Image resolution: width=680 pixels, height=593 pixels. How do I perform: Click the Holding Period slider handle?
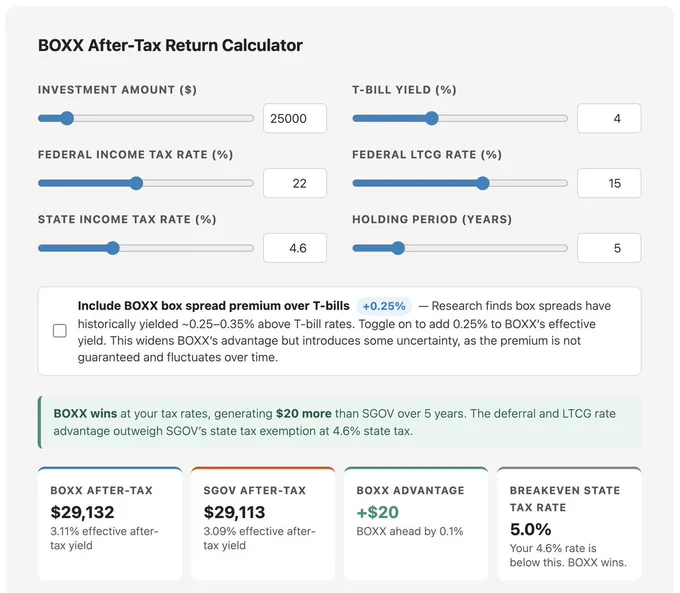(x=398, y=248)
